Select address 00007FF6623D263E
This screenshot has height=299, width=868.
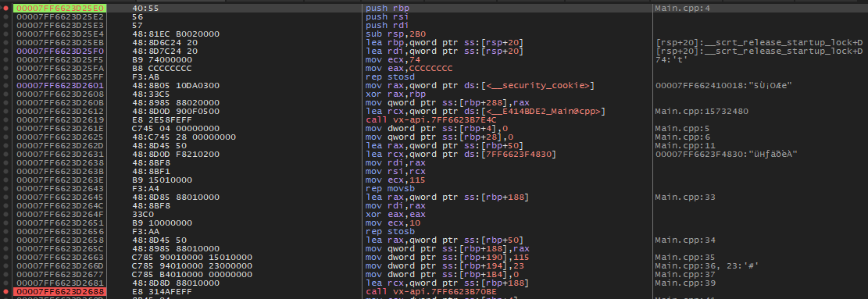point(60,180)
